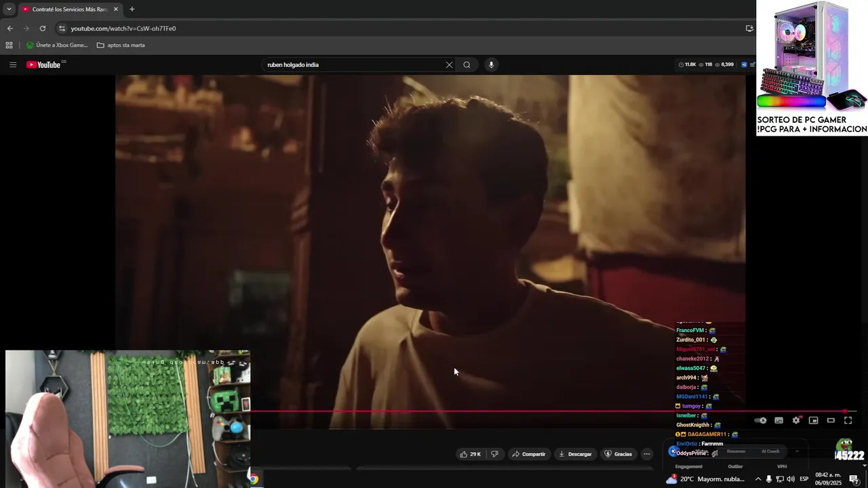Enter fullscreen in the video player
Screen dimensions: 868x488
tap(848, 421)
